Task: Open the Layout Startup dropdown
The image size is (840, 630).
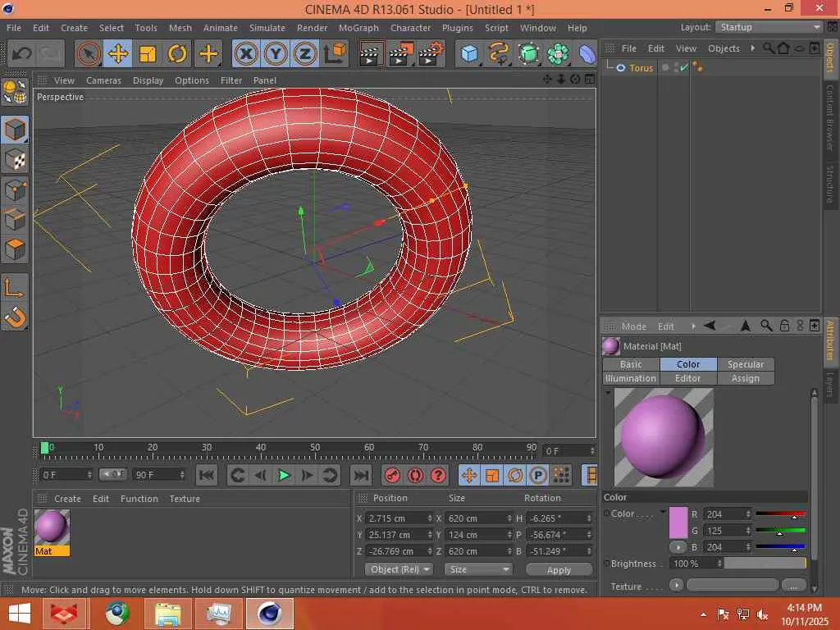Action: coord(768,27)
